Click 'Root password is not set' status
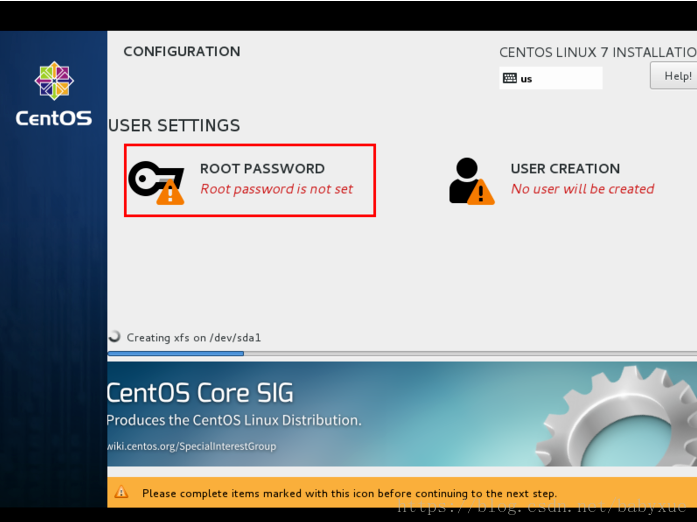Image resolution: width=697 pixels, height=522 pixels. point(276,189)
